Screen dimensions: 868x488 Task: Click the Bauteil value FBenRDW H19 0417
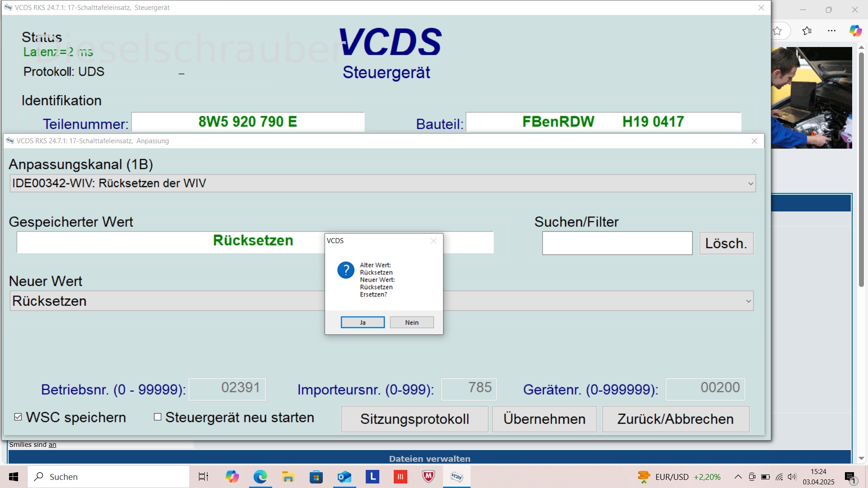[x=604, y=122]
